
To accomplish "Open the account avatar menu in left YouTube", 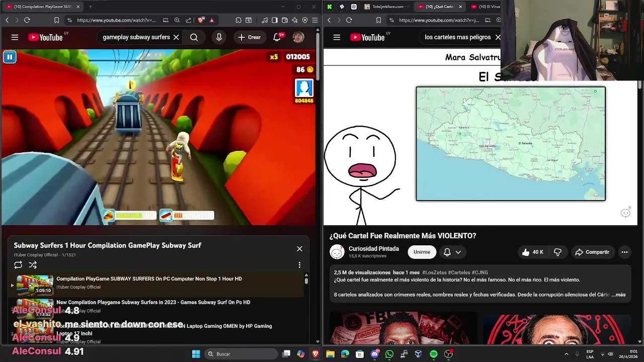I will (x=298, y=37).
